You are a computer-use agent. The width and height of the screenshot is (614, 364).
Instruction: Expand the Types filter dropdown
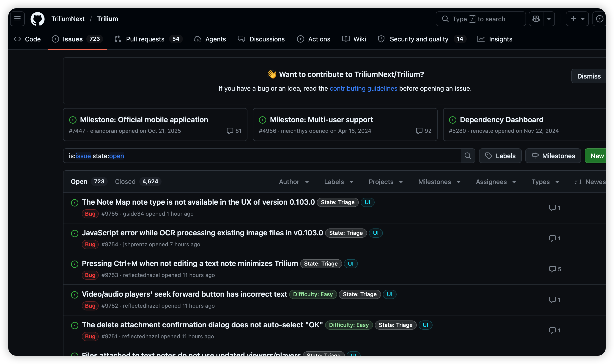pyautogui.click(x=545, y=182)
